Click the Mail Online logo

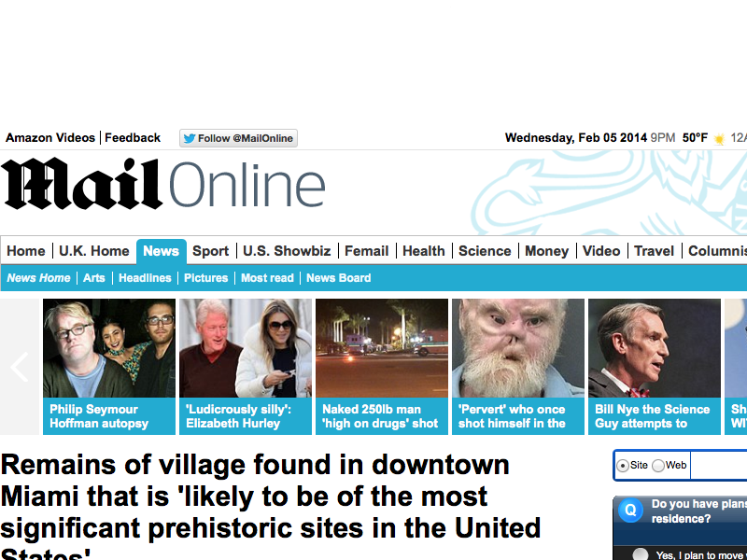[x=162, y=184]
